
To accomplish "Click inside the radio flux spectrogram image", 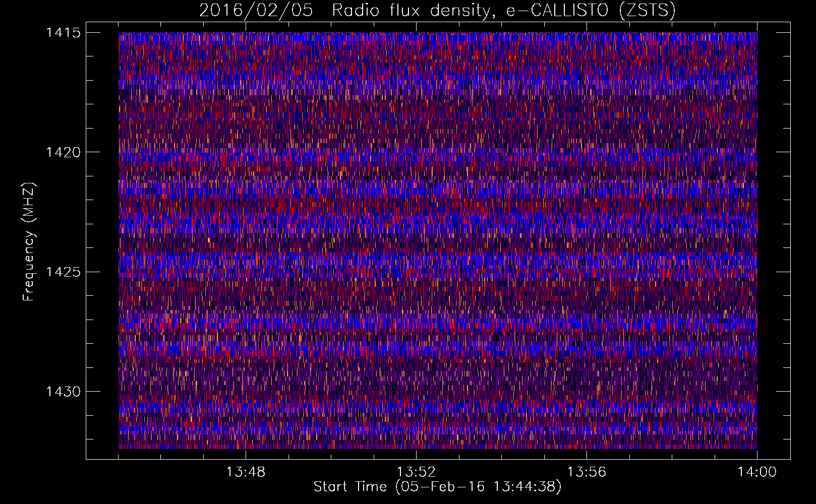I will point(438,240).
